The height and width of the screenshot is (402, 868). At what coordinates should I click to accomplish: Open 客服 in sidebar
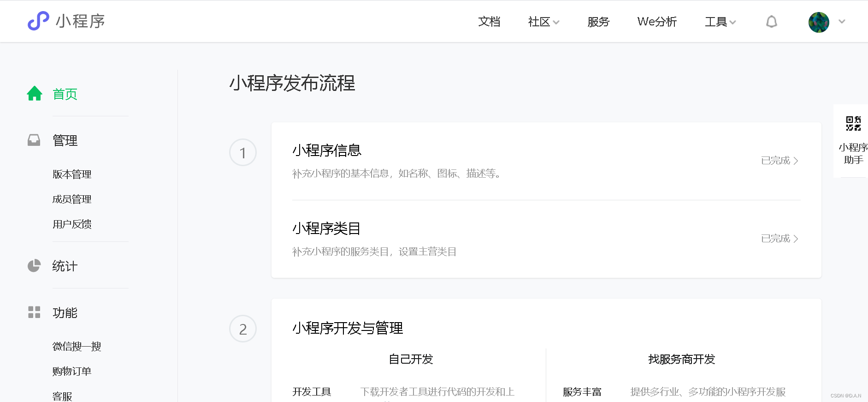[62, 396]
